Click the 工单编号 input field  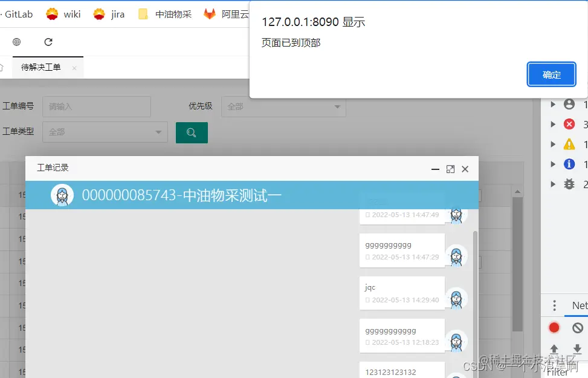96,106
